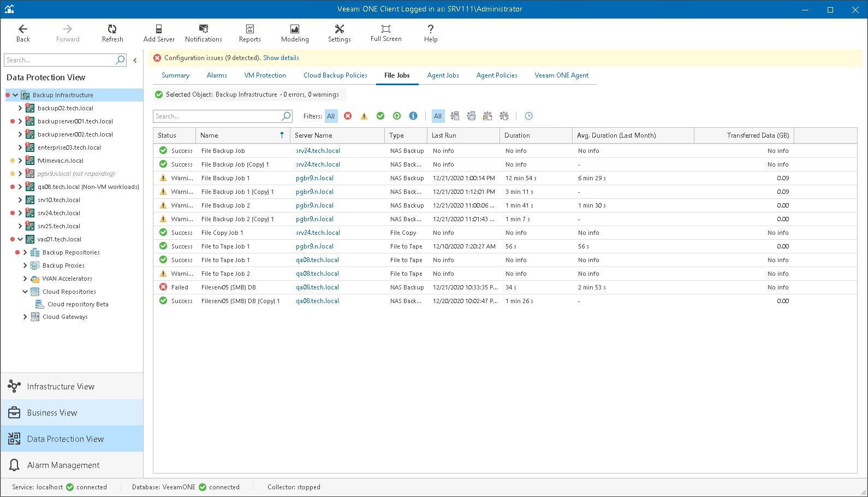This screenshot has height=497, width=868.
Task: Expand the Cloud Gateways node
Action: [25, 317]
